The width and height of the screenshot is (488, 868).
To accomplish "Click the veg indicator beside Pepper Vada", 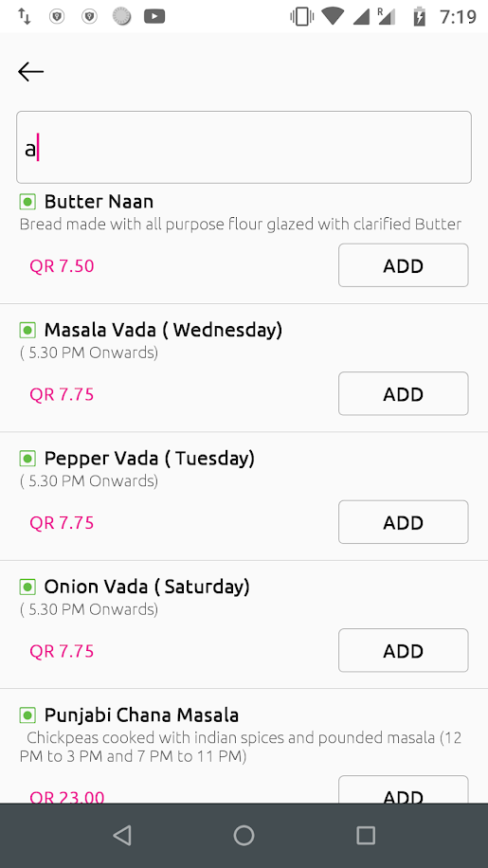I will coord(27,459).
